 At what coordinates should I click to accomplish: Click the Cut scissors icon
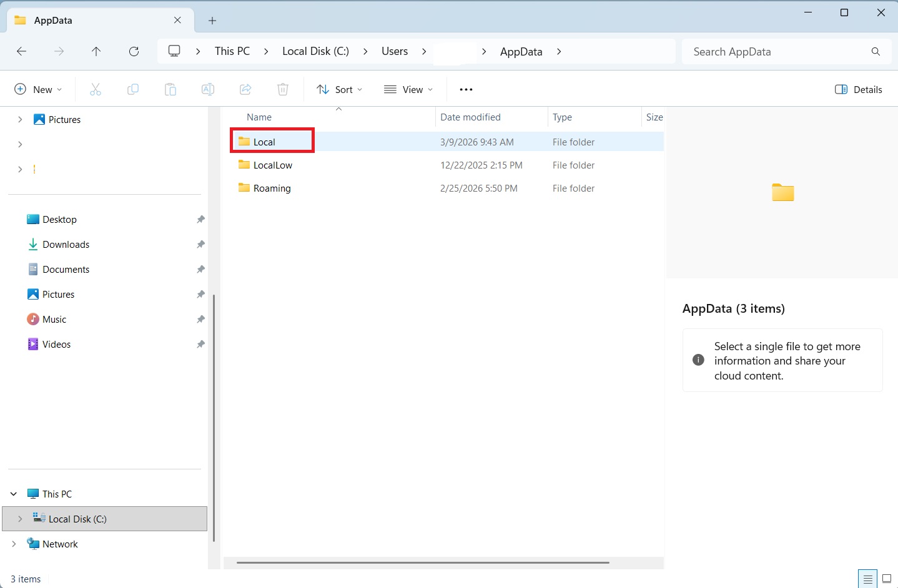coord(96,90)
